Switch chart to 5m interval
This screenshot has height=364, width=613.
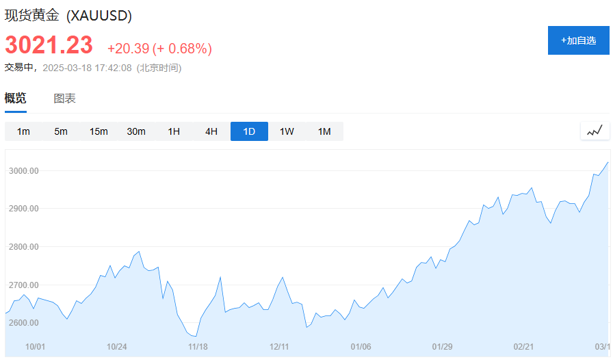point(61,131)
